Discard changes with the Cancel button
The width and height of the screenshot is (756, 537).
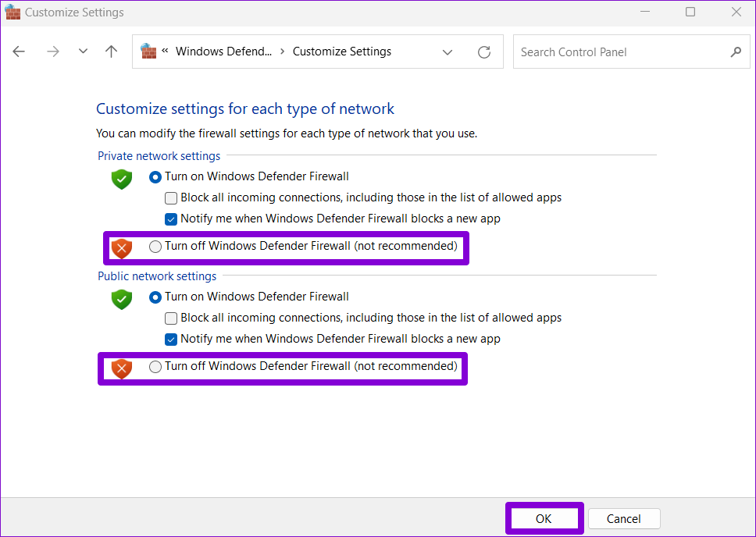pos(624,519)
